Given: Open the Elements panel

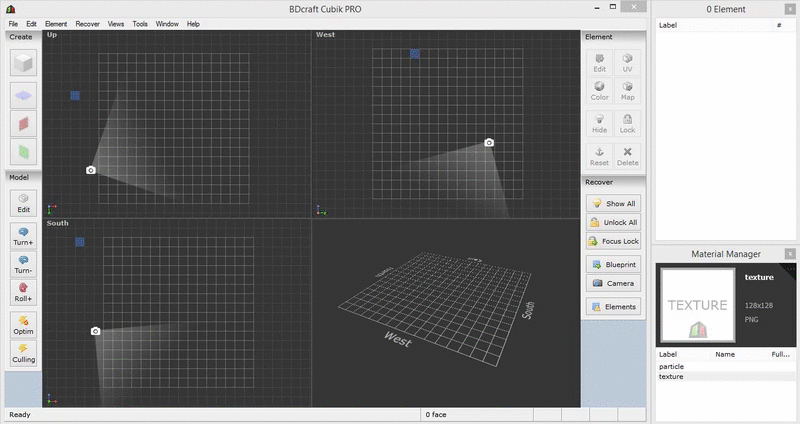Looking at the screenshot, I should [613, 307].
